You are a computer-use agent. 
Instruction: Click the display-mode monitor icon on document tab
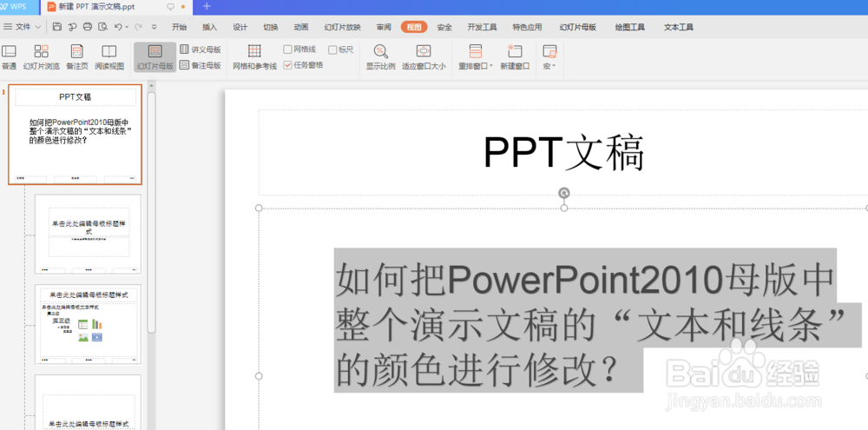coord(170,7)
